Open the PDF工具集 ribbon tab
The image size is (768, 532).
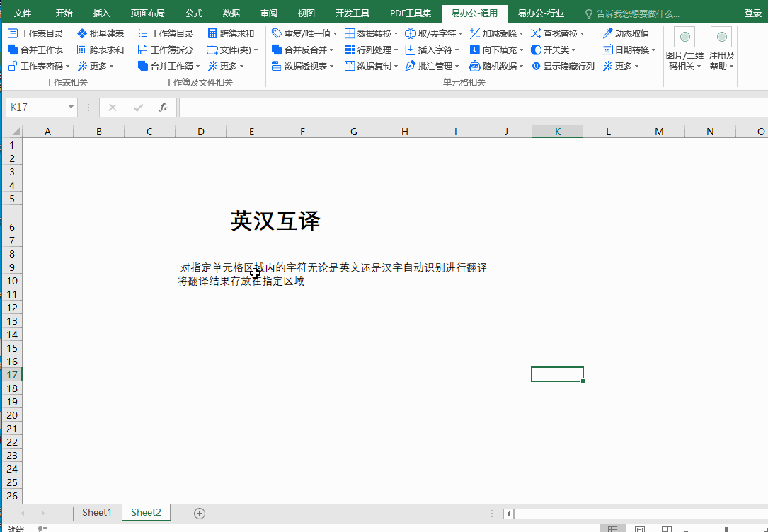coord(411,13)
